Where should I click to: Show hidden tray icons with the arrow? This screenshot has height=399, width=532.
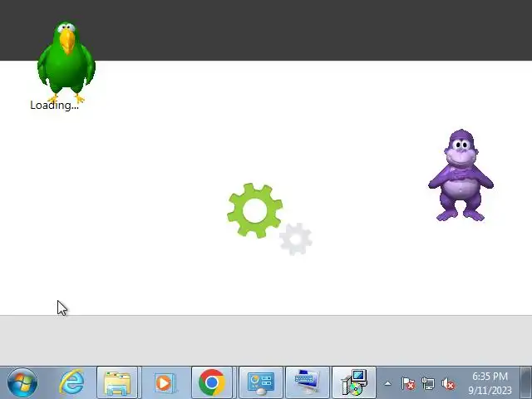click(x=387, y=384)
